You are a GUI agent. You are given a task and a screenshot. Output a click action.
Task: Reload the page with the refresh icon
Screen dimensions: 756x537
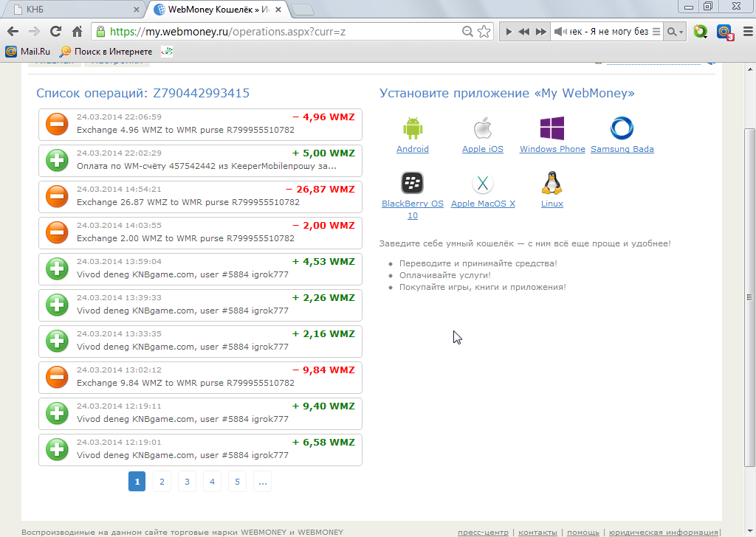(55, 32)
